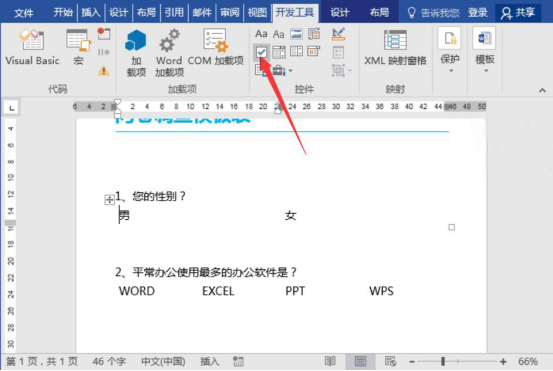Insert a drop-down list content control

(x=296, y=51)
